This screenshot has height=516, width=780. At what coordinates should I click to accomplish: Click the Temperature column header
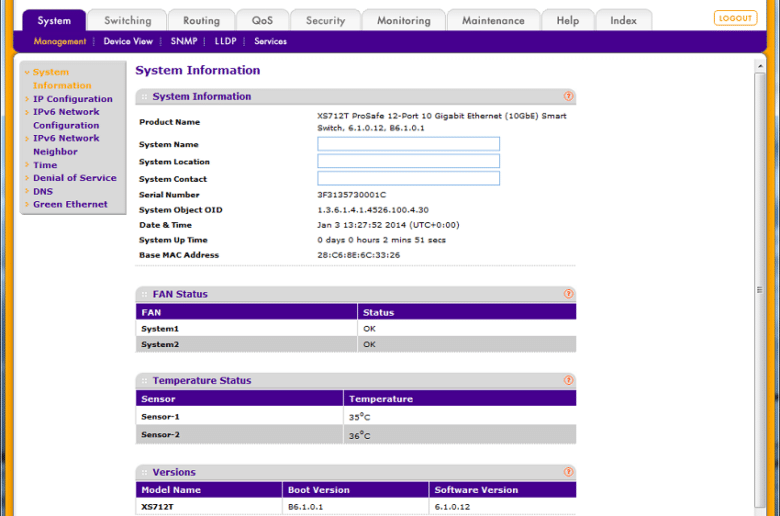[460, 399]
